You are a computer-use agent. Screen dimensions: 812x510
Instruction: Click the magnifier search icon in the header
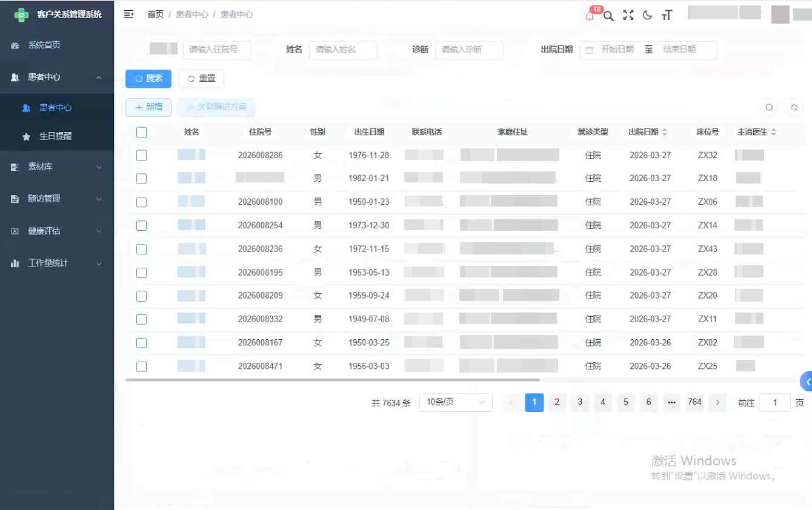[609, 15]
